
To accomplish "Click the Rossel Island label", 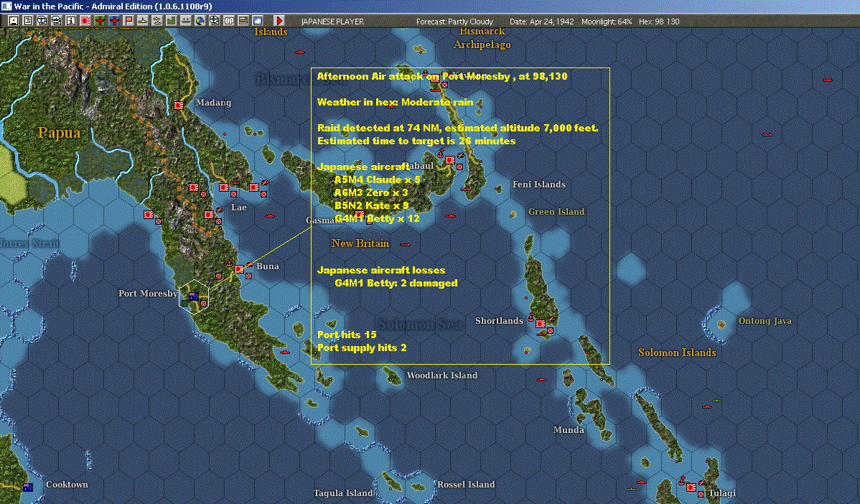I will [x=466, y=485].
